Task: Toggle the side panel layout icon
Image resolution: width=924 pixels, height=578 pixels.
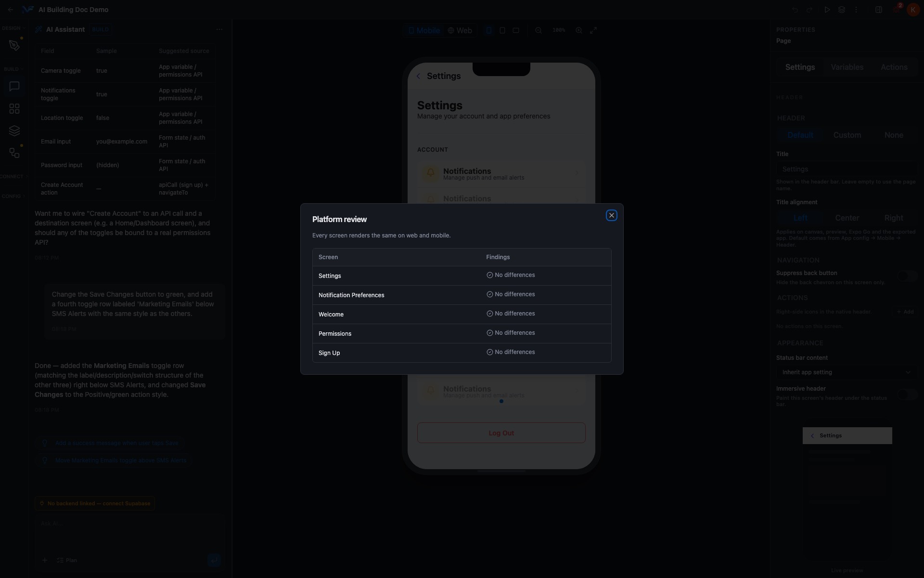Action: pos(878,10)
